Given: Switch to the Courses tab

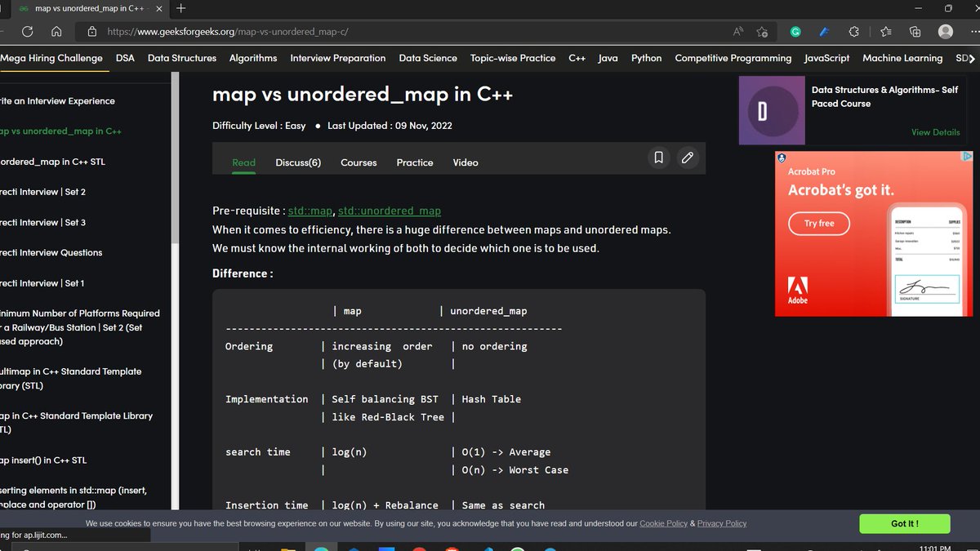Looking at the screenshot, I should (x=359, y=162).
